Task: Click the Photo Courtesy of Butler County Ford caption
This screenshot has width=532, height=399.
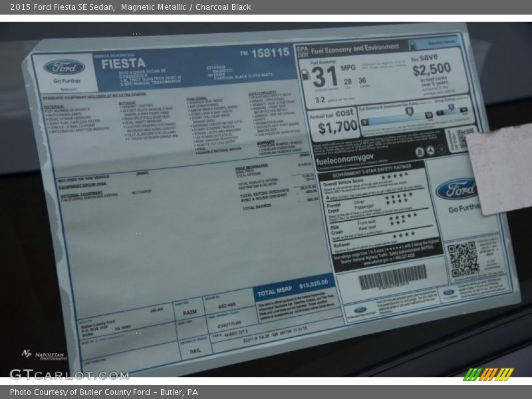Action: point(104,392)
